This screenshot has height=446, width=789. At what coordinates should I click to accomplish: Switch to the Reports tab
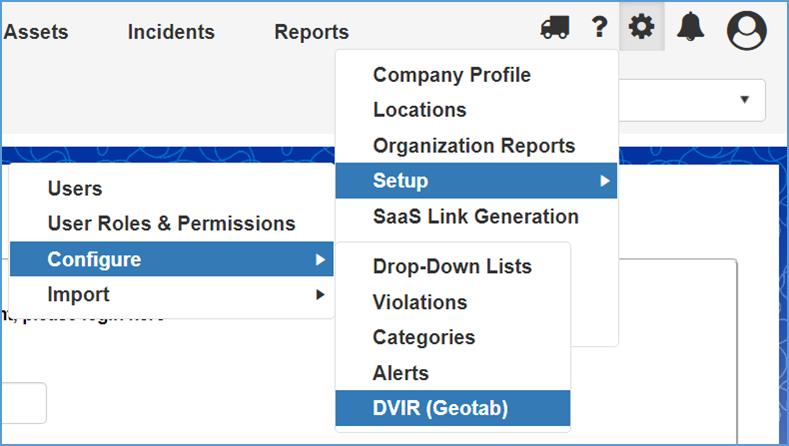pos(311,32)
